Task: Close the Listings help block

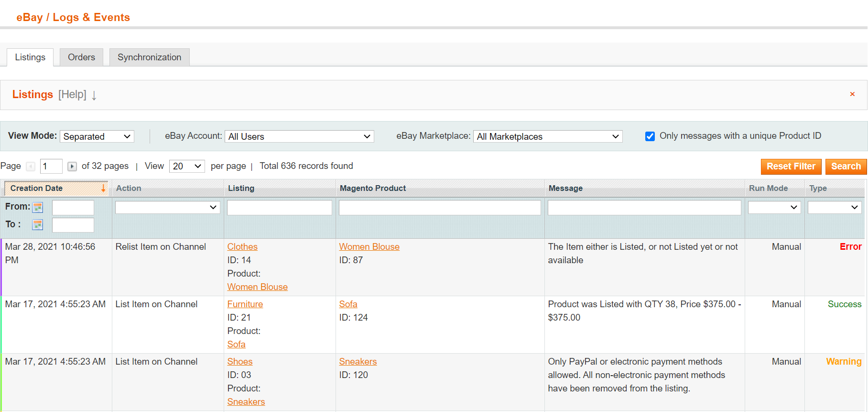Action: click(x=852, y=94)
